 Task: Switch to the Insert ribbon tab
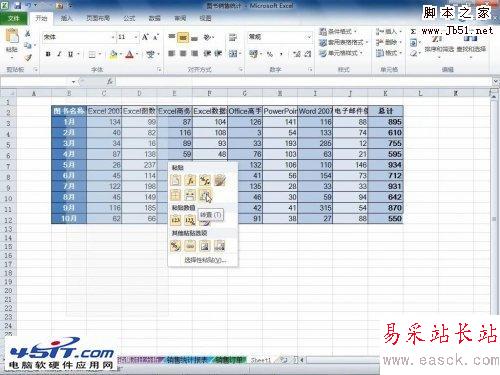point(66,18)
